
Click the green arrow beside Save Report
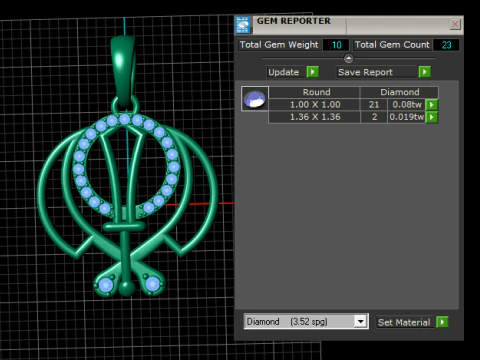[425, 72]
